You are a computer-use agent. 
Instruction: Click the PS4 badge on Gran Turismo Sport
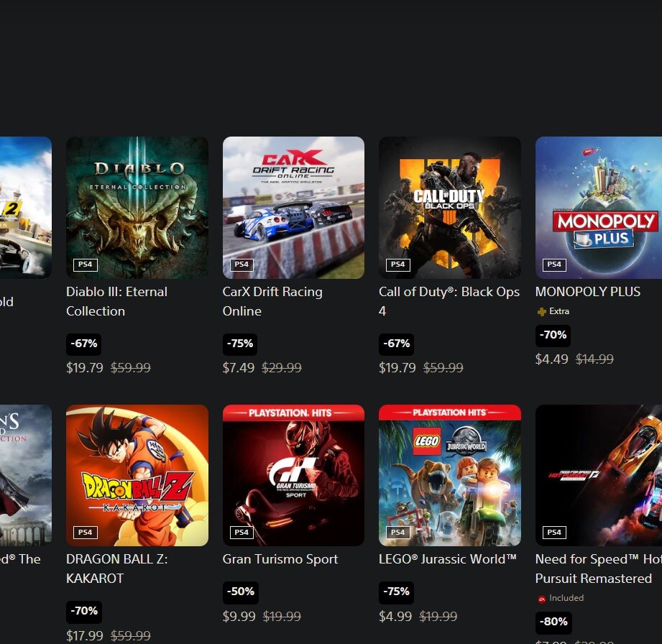point(242,533)
